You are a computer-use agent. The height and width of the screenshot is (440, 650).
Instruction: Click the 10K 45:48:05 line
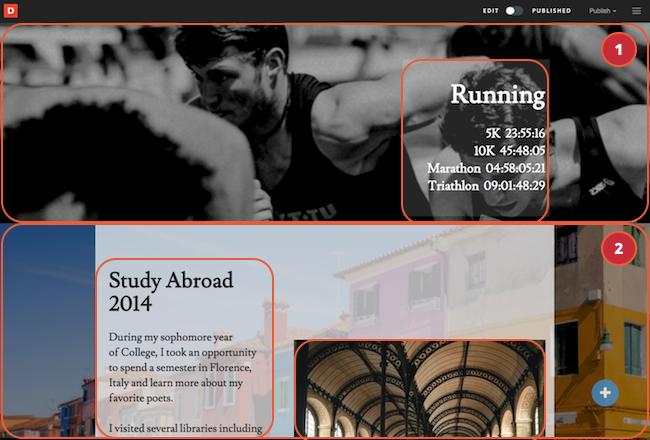click(x=509, y=151)
